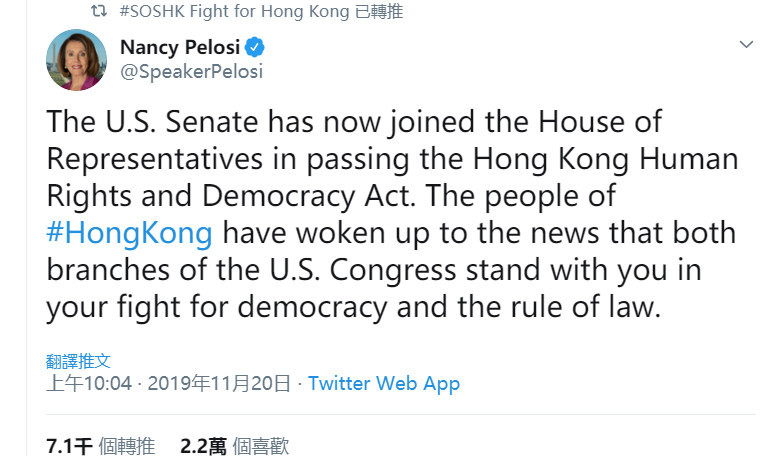Click the 已轉推 retweeted label
771x456 pixels.
point(382,12)
